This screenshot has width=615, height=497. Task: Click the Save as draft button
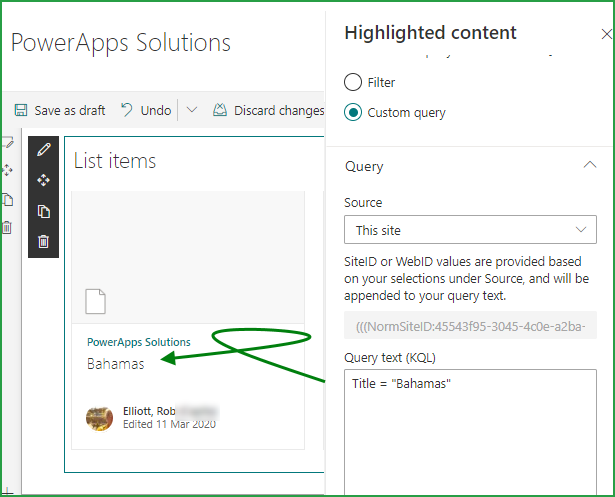click(x=60, y=110)
